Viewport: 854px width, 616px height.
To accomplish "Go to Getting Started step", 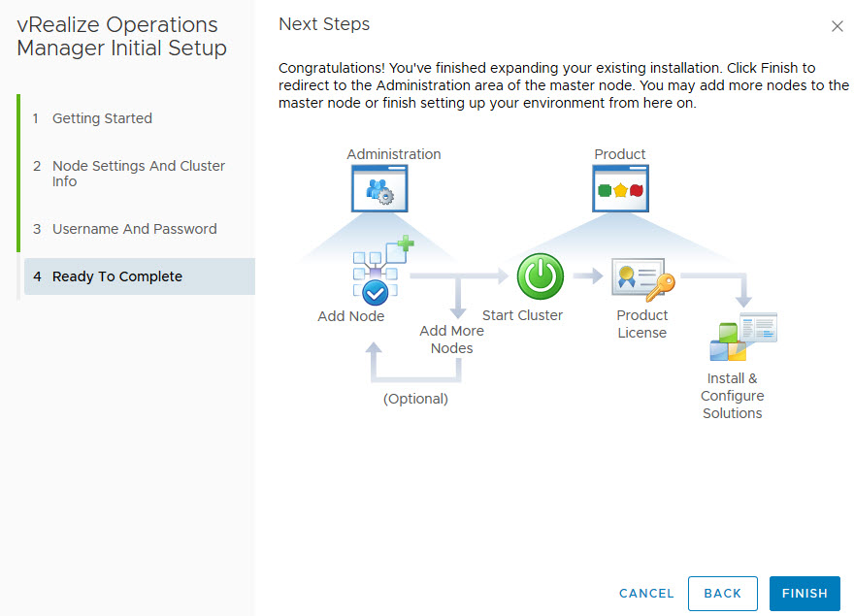I will [102, 118].
